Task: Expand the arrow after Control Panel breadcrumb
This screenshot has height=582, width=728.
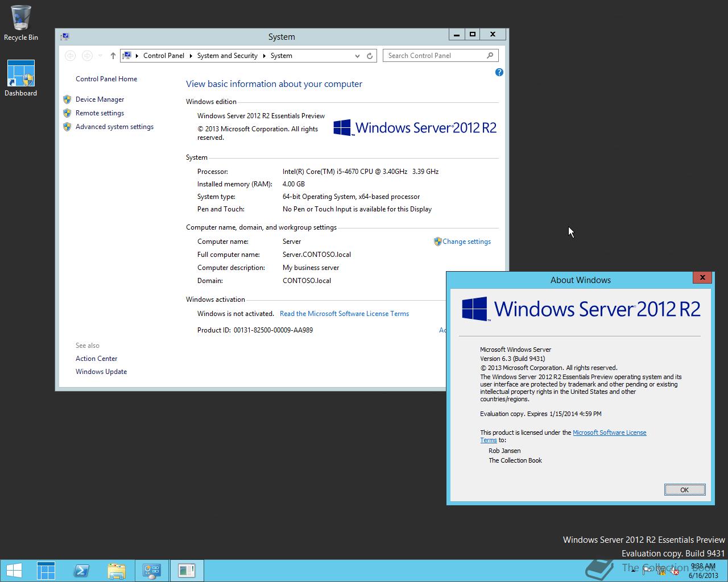Action: coord(191,56)
